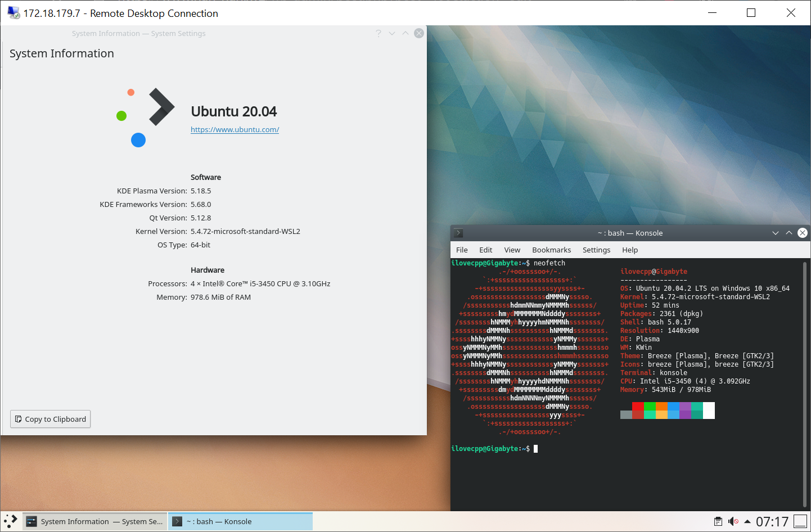811x532 pixels.
Task: Maximize Konsole using the up chevron
Action: 789,233
